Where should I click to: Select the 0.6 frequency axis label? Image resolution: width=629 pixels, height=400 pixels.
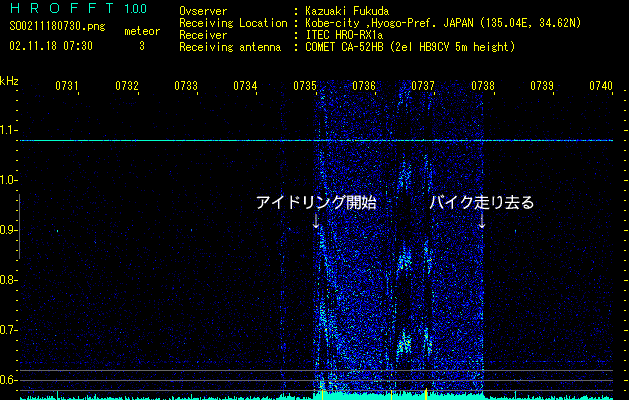click(x=9, y=380)
